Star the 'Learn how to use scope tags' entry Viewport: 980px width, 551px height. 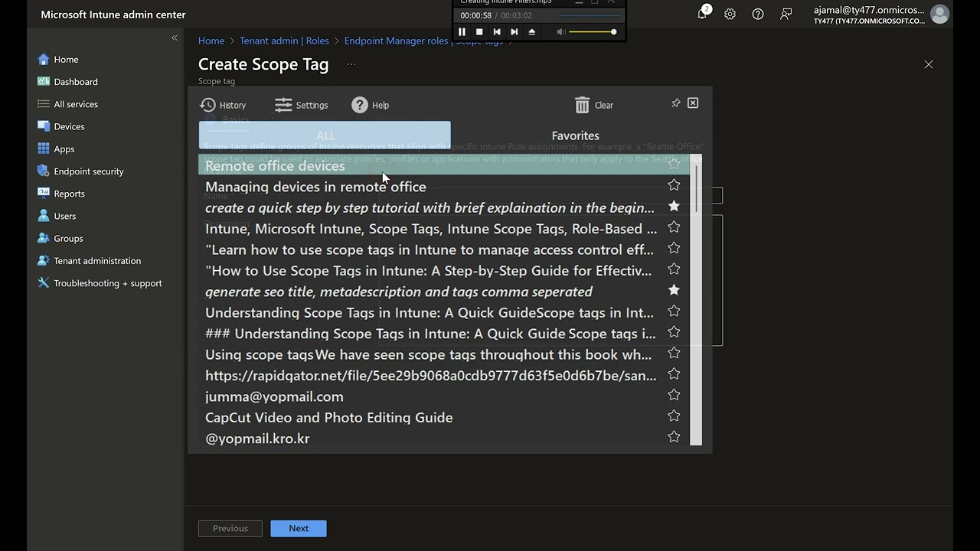pos(674,248)
